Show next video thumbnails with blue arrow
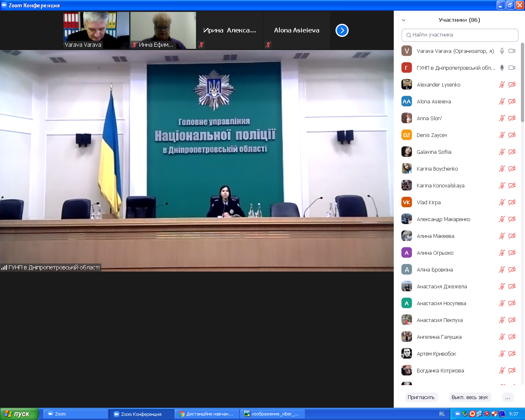The height and width of the screenshot is (420, 525). click(x=342, y=30)
